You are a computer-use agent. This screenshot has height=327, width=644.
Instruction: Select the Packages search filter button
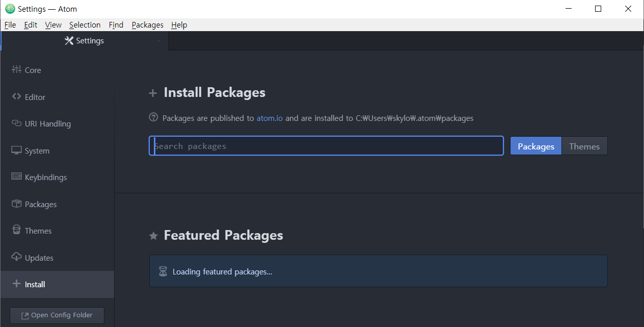(x=536, y=146)
